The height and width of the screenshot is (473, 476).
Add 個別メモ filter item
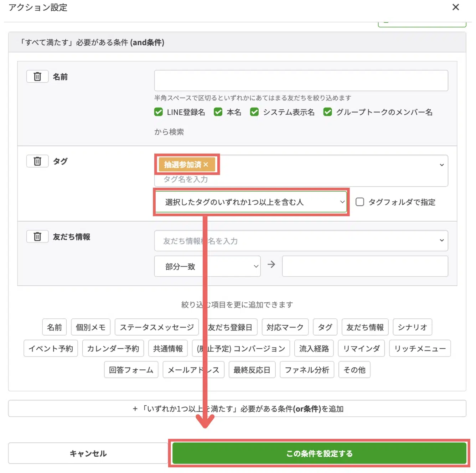coord(91,327)
